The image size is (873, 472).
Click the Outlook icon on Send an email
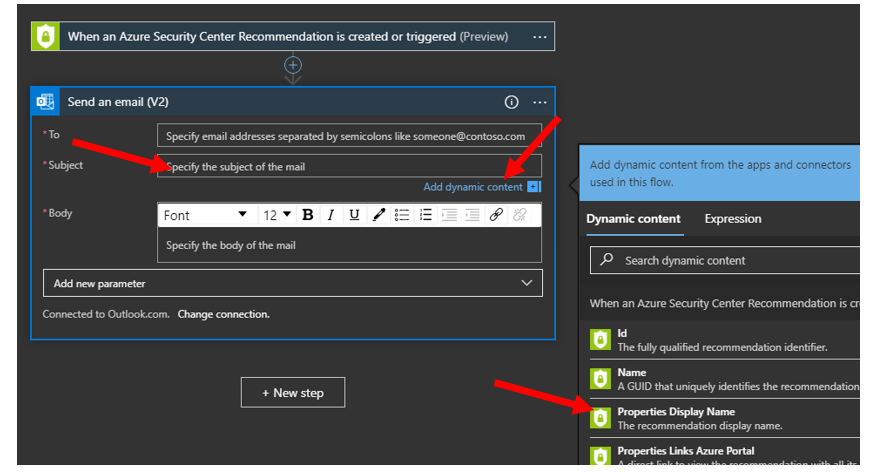click(46, 102)
